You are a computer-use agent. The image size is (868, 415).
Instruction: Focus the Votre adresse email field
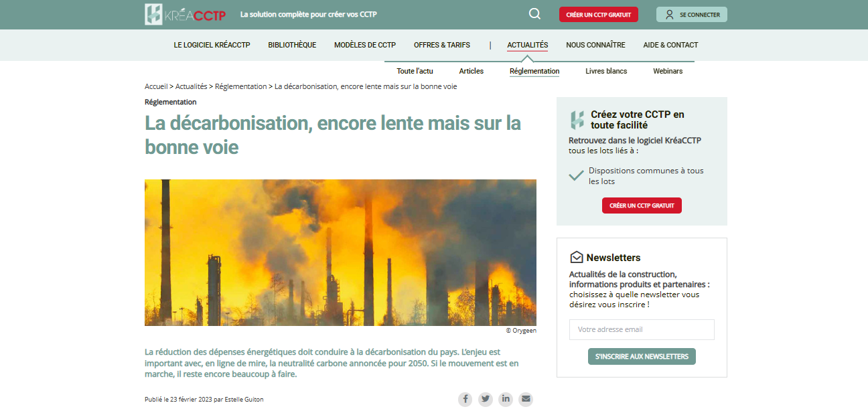(x=642, y=329)
